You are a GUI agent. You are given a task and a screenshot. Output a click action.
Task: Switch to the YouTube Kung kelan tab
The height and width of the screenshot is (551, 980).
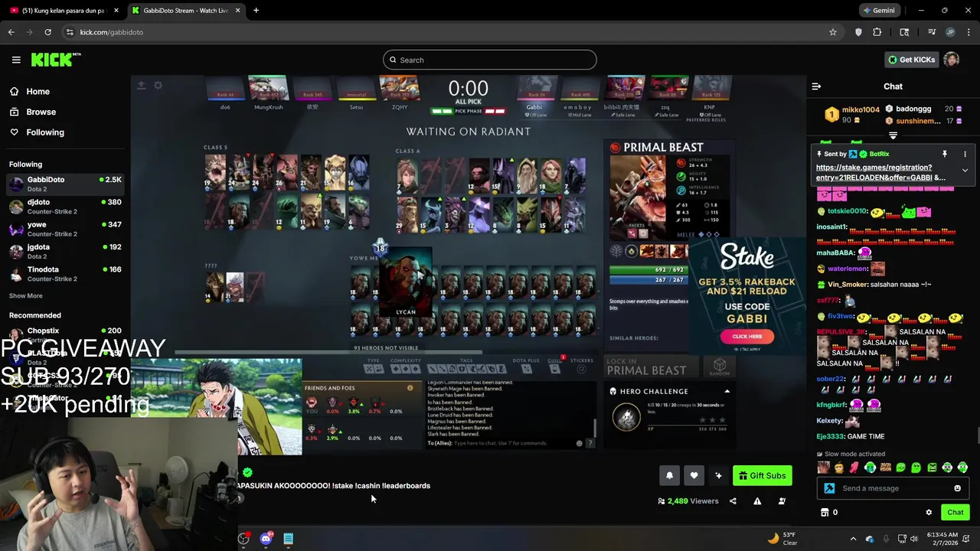tap(63, 11)
